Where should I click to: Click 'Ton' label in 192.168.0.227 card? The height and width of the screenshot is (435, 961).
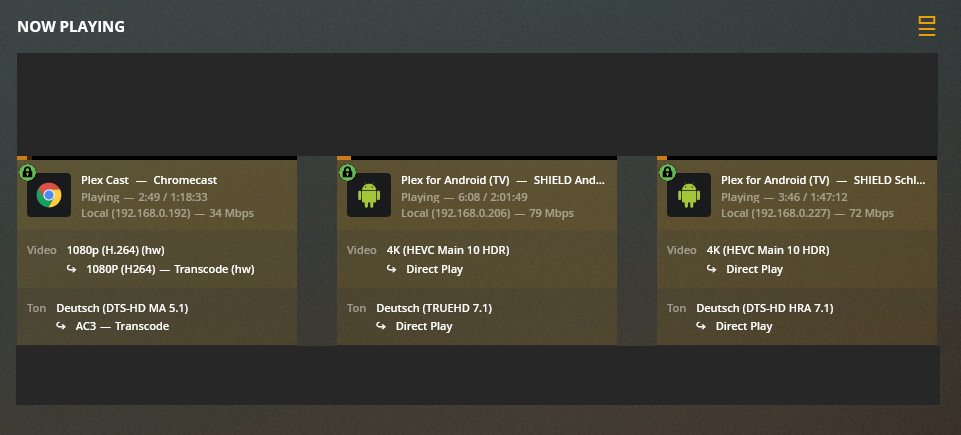click(677, 308)
